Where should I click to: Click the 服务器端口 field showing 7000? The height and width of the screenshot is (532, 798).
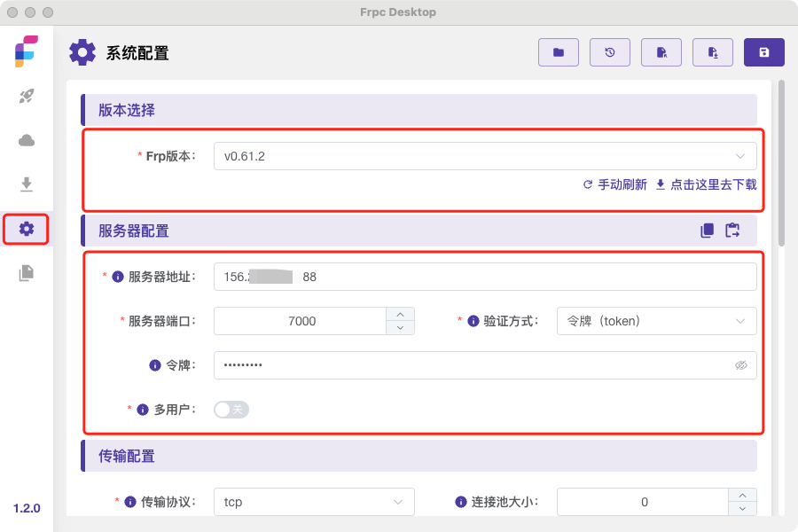[301, 321]
